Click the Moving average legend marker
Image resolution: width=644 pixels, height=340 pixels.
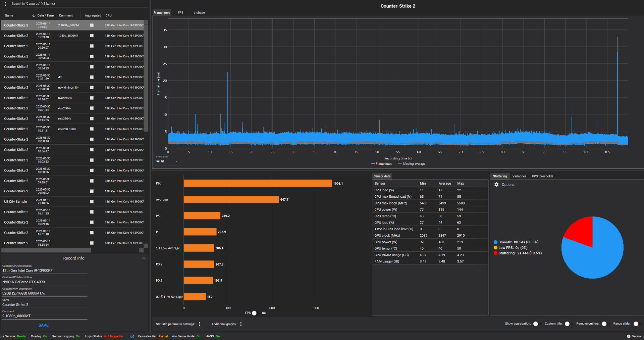click(400, 164)
